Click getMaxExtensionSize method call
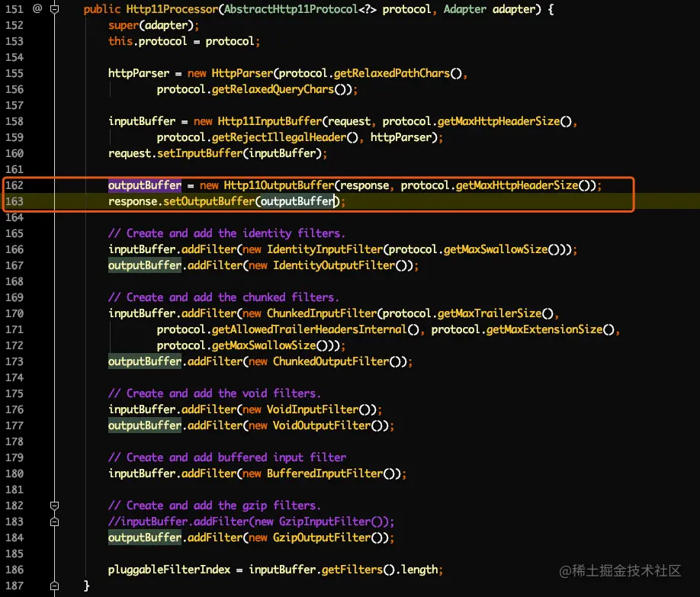 [x=544, y=329]
